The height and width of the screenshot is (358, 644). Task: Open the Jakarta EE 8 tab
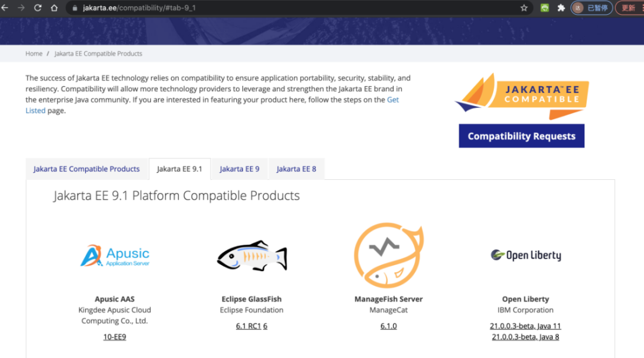[296, 169]
